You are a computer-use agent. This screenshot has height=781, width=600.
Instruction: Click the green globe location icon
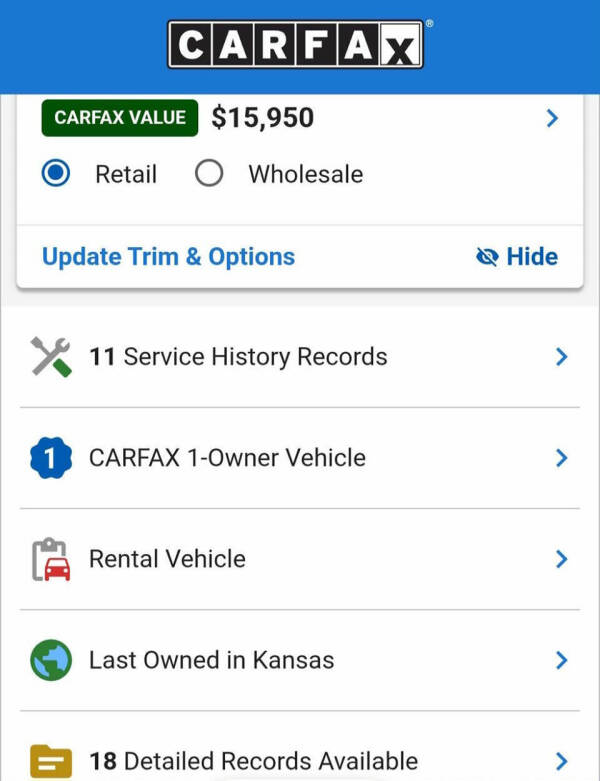pos(51,660)
